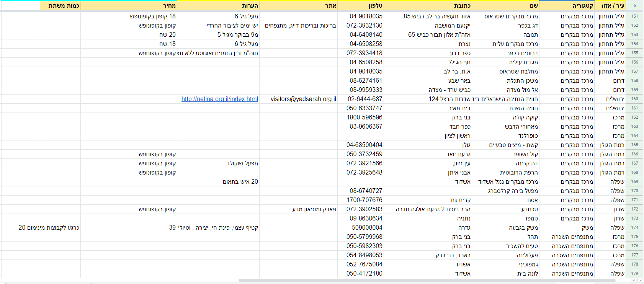Click phone number 509008004
This screenshot has width=644, height=284.
pos(361,228)
